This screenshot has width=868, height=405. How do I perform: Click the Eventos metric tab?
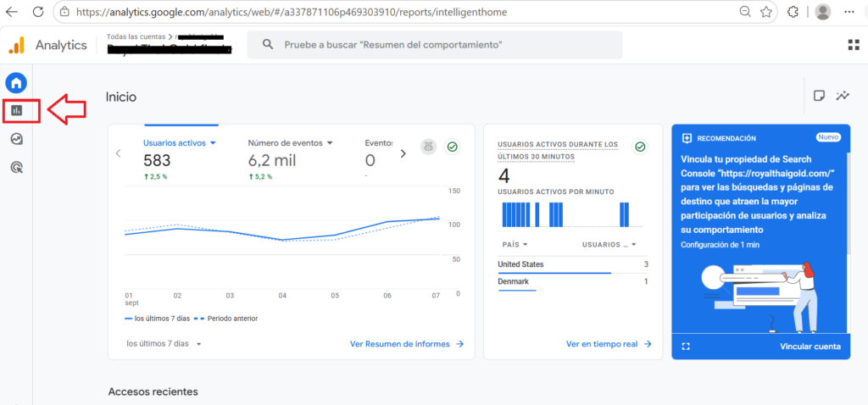click(378, 142)
